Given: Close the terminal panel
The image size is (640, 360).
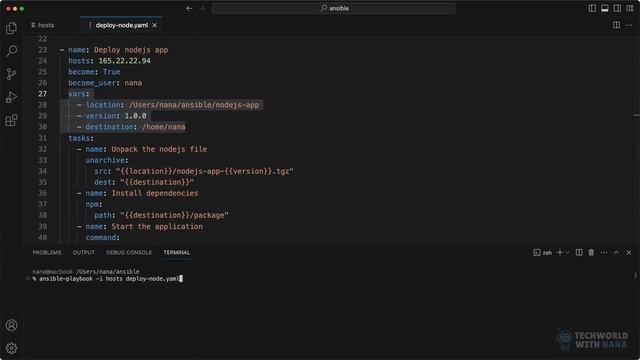Looking at the screenshot, I should 629,253.
